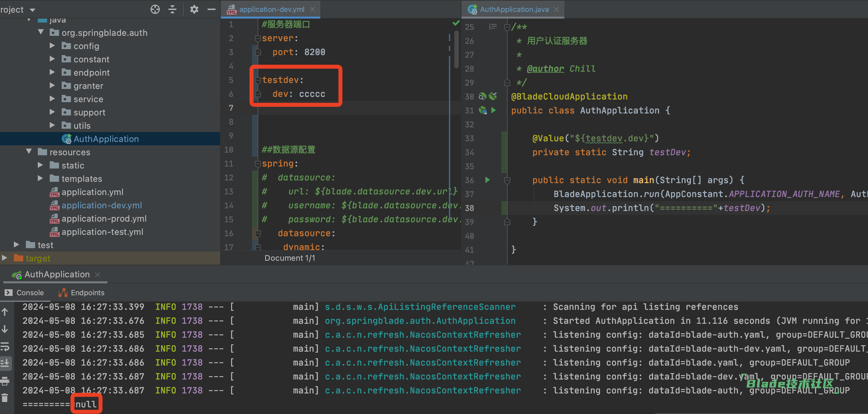Click the reader mode icon on line 25
This screenshot has width=868, height=414.
click(493, 27)
